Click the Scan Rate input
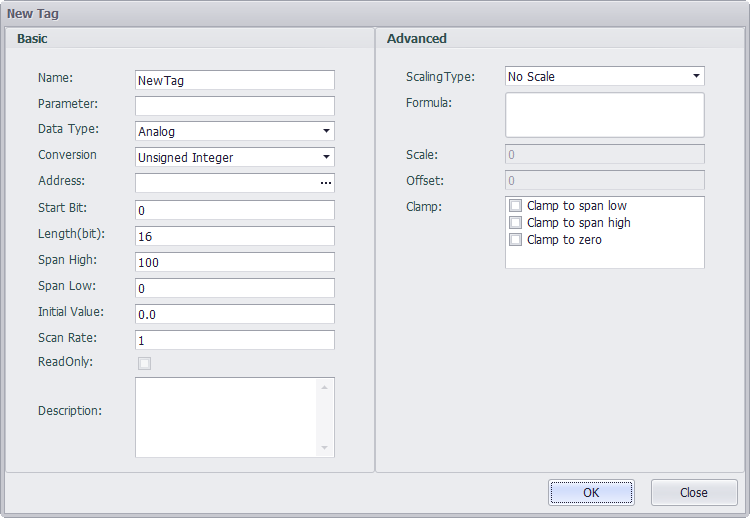 (x=234, y=340)
